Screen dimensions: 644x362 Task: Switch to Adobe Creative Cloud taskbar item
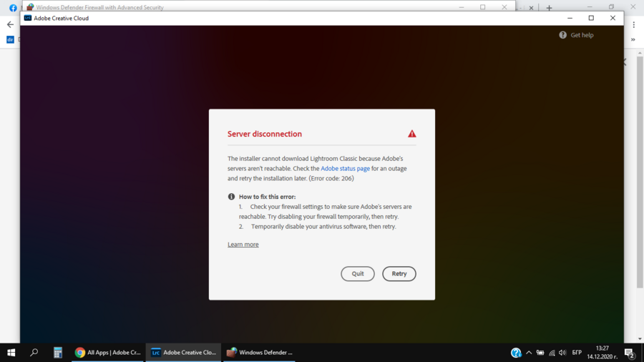tap(183, 352)
